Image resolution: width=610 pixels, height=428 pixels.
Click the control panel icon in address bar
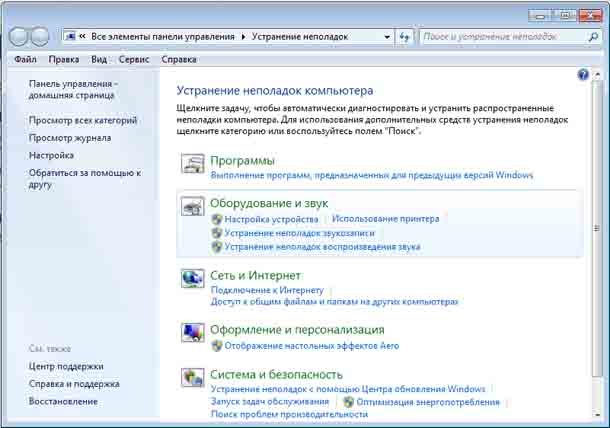coord(70,37)
